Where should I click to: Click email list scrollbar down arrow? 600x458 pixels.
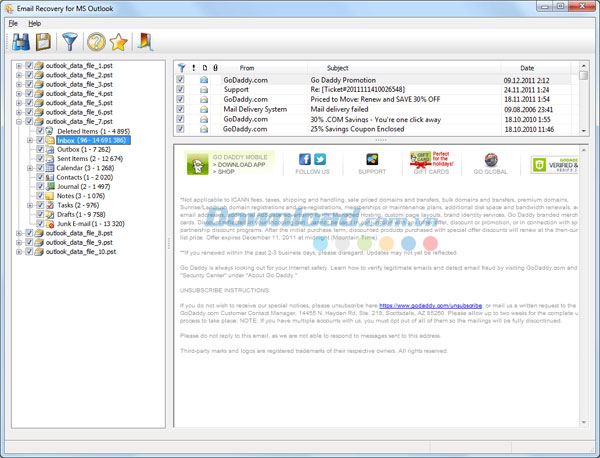(584, 131)
